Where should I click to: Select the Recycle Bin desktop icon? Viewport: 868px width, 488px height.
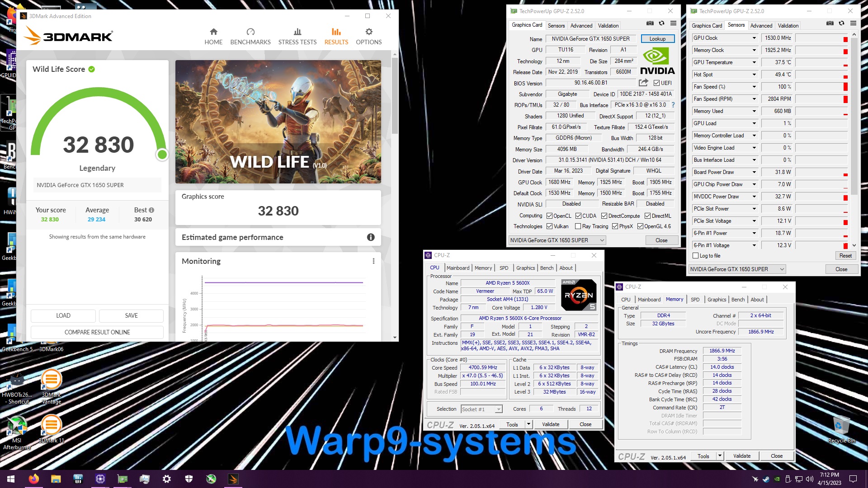[x=841, y=429]
